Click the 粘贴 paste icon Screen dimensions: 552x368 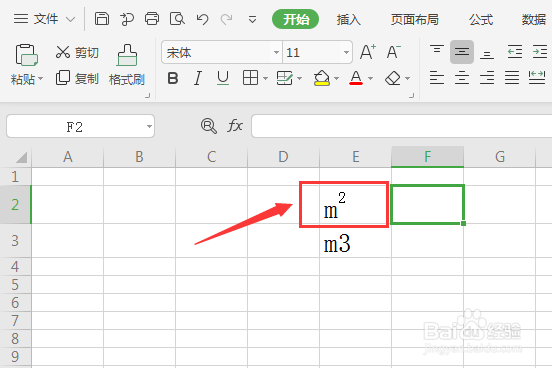(26, 55)
